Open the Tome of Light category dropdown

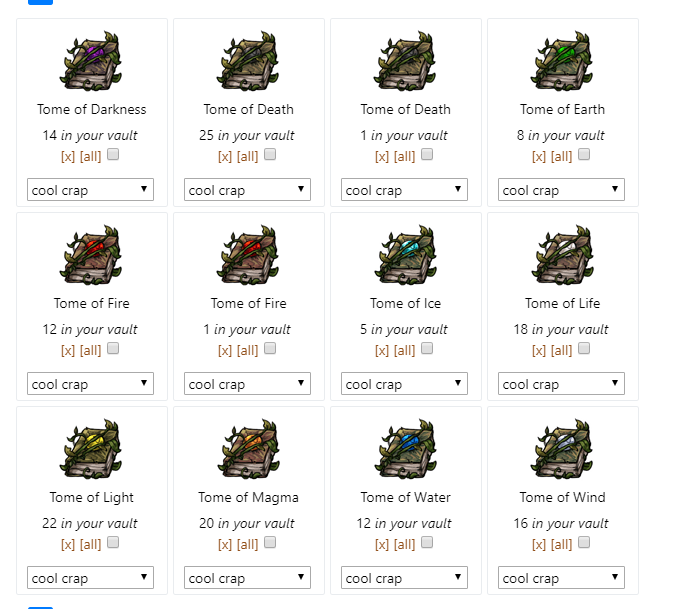pos(90,578)
